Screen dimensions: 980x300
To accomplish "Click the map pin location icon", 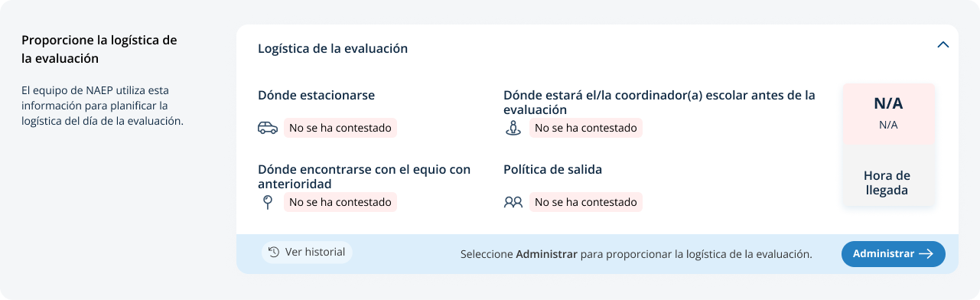I will pos(267,202).
